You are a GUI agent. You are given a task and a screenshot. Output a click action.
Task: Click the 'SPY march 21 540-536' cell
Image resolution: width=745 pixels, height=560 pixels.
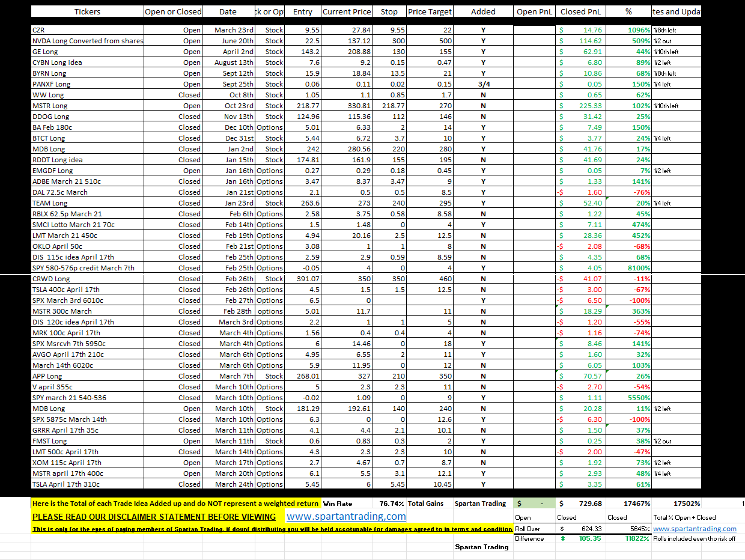pyautogui.click(x=88, y=398)
